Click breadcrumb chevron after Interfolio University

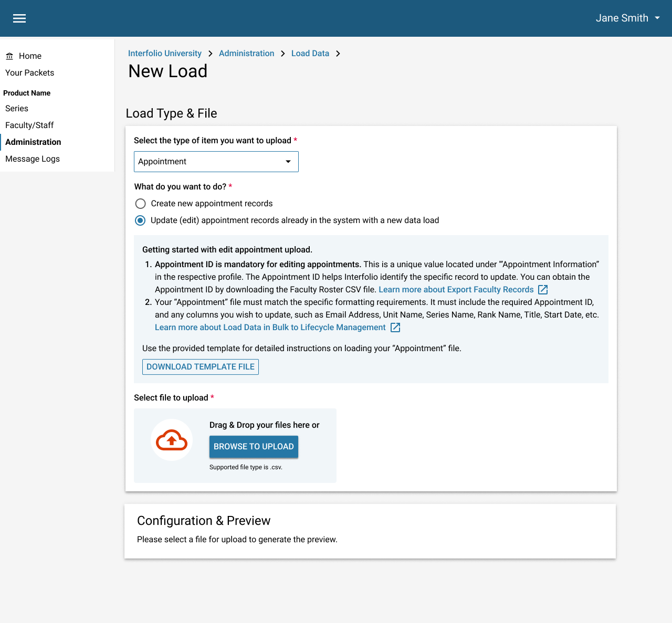(211, 54)
